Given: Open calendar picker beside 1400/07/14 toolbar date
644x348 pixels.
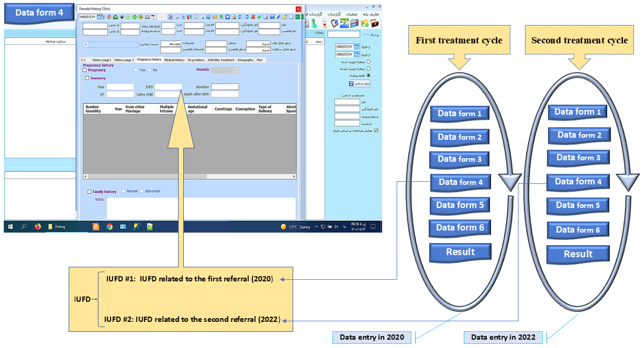Looking at the screenshot, I should click(x=100, y=17).
